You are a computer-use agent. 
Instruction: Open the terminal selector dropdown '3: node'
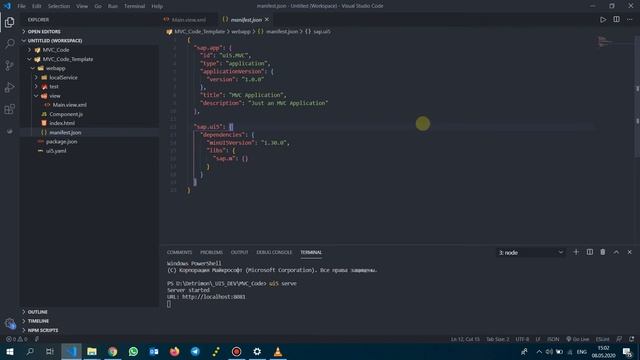[531, 253]
